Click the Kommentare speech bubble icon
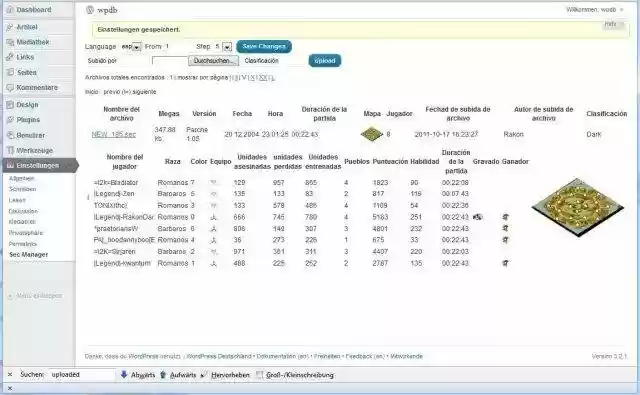Viewport: 640px width, 395px height. coord(10,87)
